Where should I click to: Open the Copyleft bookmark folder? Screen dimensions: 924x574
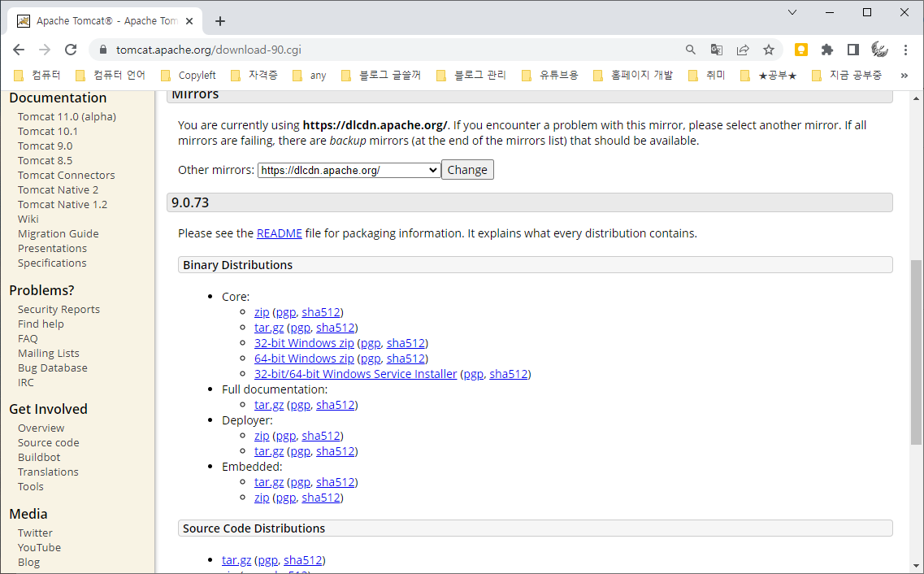(x=189, y=76)
